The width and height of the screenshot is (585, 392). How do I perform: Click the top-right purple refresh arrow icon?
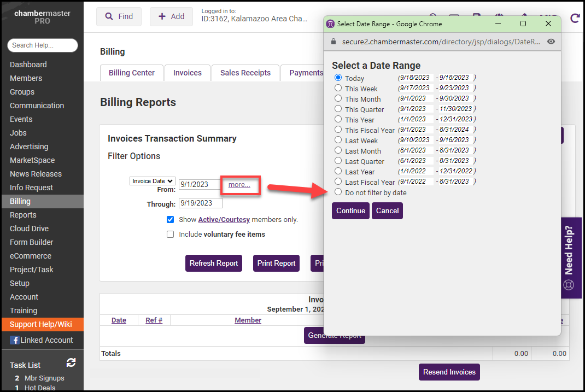click(575, 17)
